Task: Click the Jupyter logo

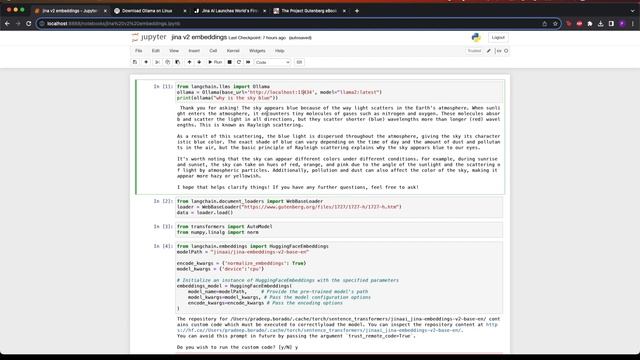Action: pos(149,37)
